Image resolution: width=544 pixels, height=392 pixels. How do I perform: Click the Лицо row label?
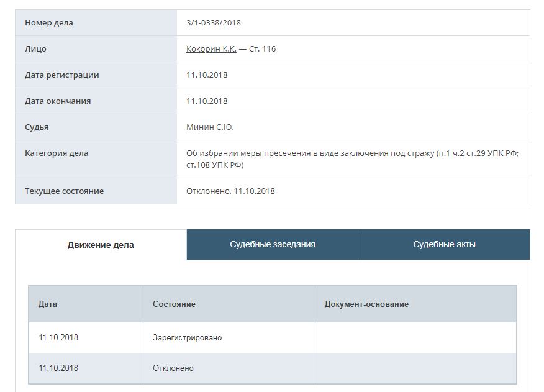pyautogui.click(x=35, y=49)
